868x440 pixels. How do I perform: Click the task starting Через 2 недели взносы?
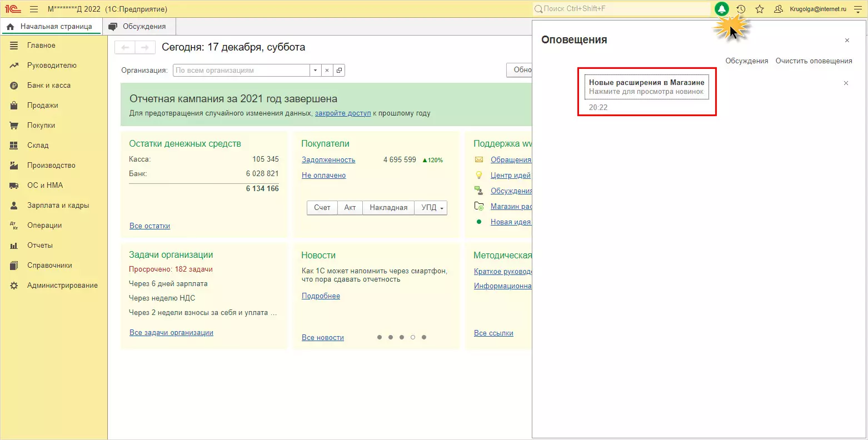pyautogui.click(x=203, y=313)
